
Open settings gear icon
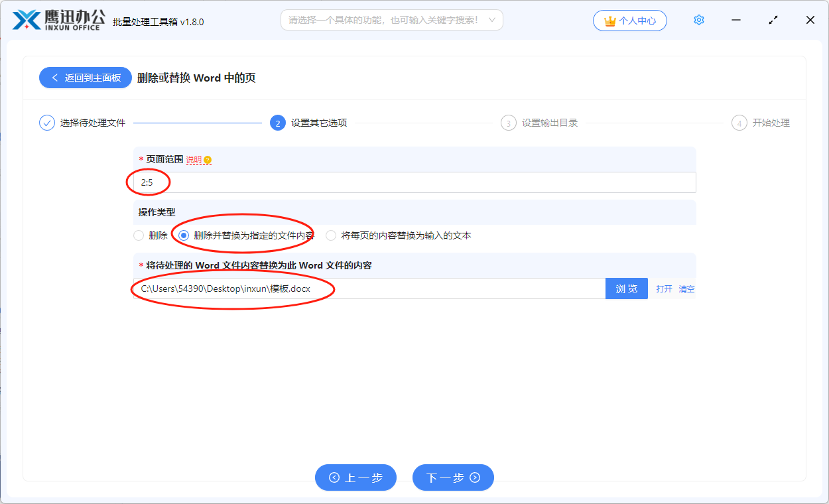tap(698, 20)
